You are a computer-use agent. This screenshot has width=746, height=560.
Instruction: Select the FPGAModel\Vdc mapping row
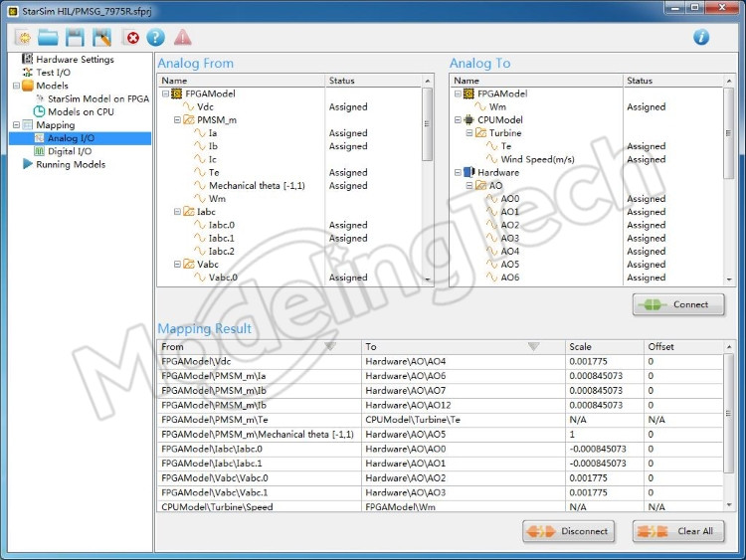tap(440, 362)
